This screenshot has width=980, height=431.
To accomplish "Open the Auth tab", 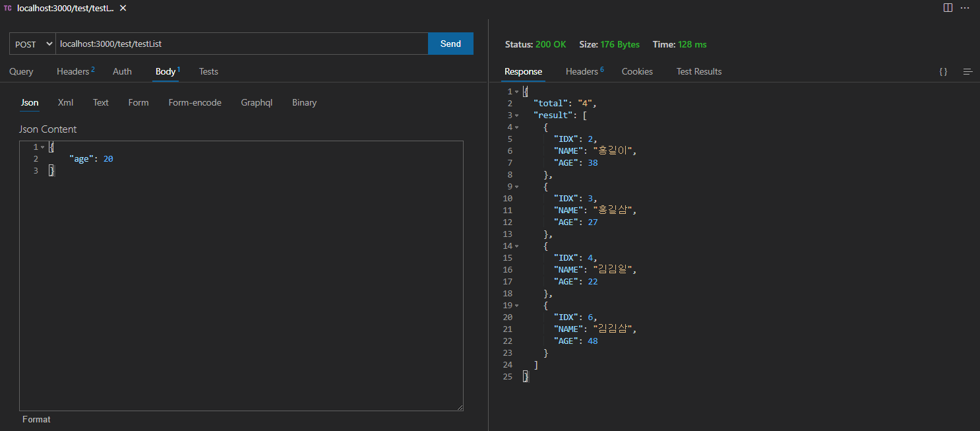I will point(122,71).
